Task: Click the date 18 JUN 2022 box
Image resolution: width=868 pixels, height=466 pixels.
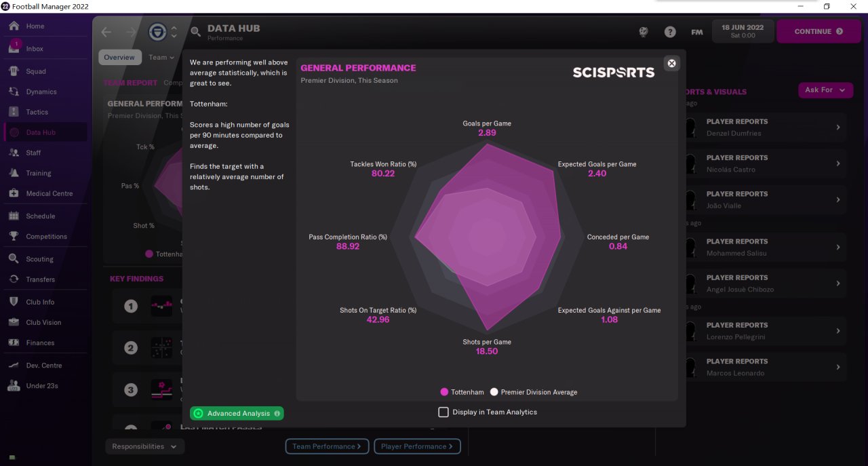Action: tap(743, 31)
